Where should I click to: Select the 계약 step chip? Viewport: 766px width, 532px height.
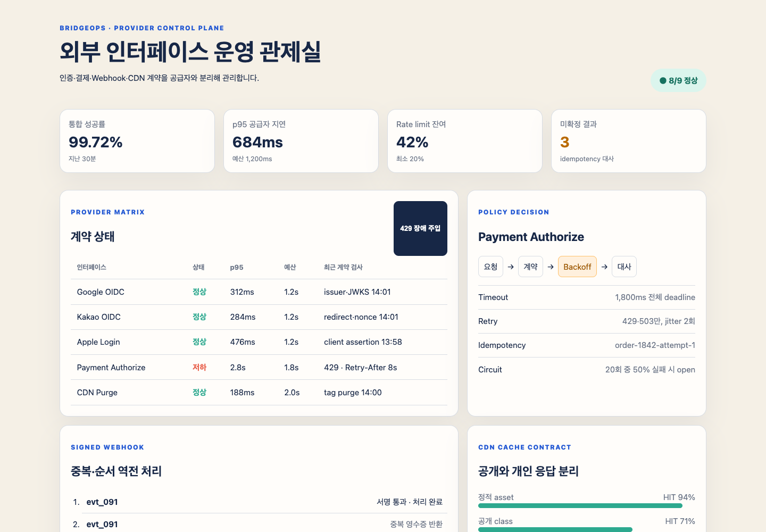pyautogui.click(x=530, y=267)
